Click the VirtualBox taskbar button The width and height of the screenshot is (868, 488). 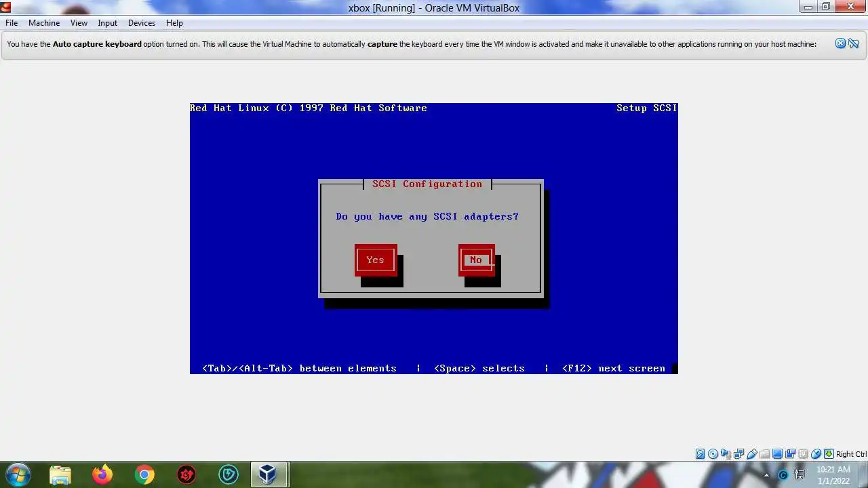tap(269, 474)
